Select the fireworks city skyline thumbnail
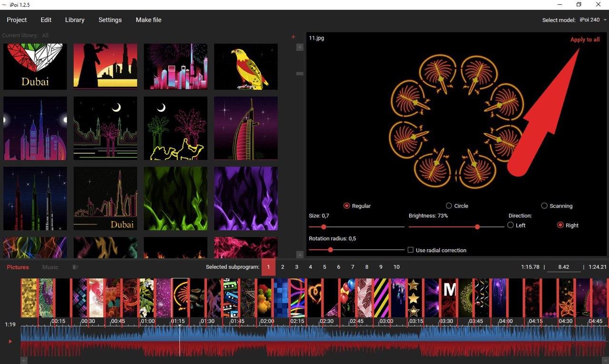609x364 pixels. (176, 67)
